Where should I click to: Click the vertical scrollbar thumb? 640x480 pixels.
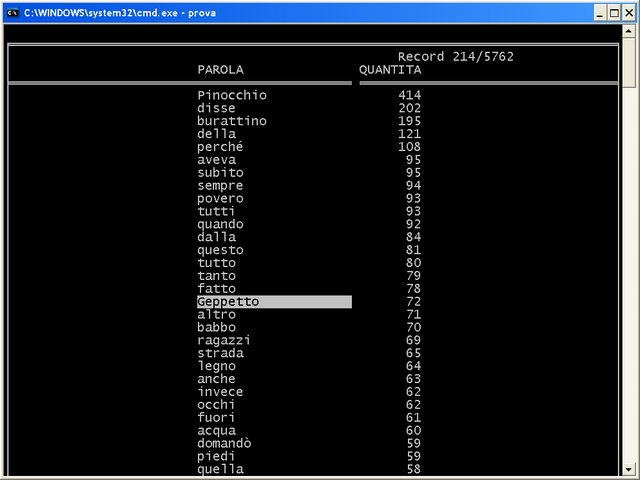[x=629, y=63]
